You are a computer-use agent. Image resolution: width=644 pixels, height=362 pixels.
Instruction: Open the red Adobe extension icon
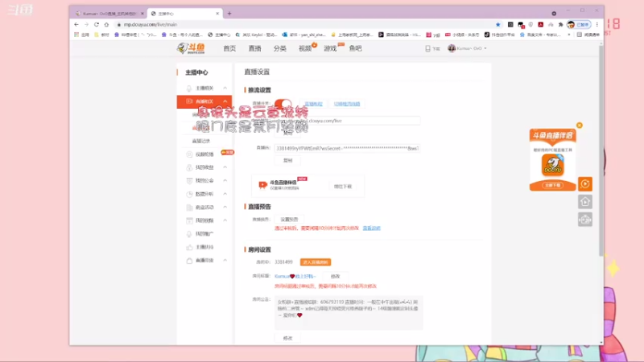pyautogui.click(x=540, y=25)
